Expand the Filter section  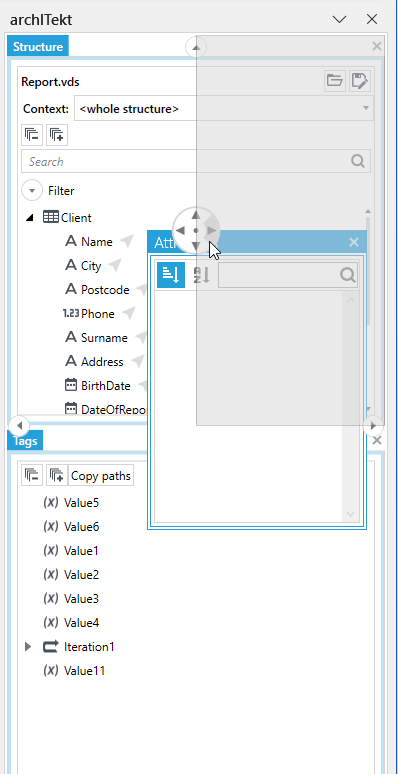[33, 190]
